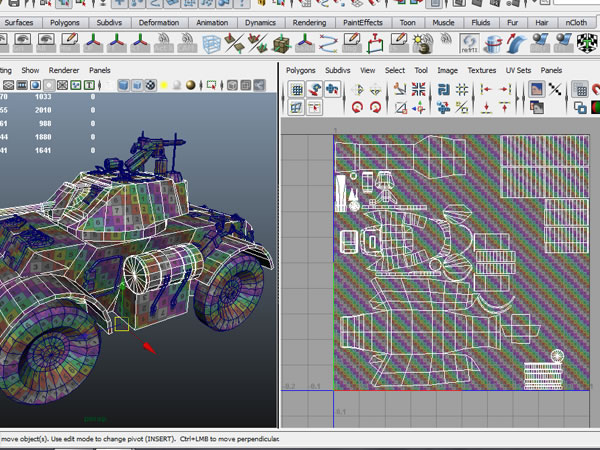Viewport: 600px width, 450px height.
Task: Click the blue bent arrow shelf icon
Action: 516,44
